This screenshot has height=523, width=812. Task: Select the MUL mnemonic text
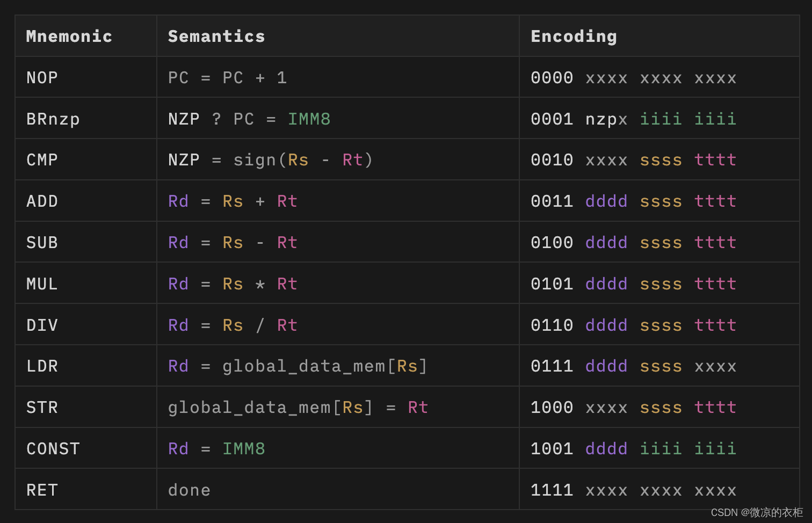coord(42,284)
